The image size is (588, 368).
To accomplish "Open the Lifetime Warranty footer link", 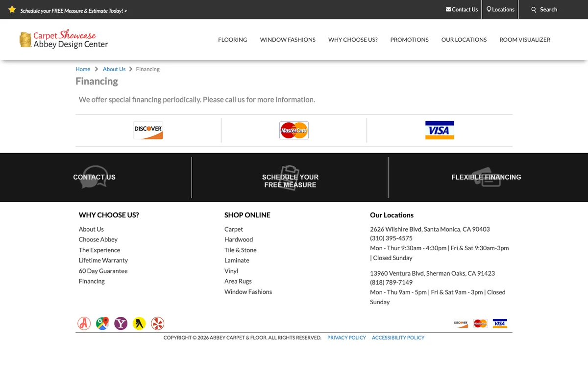I will coord(103,261).
